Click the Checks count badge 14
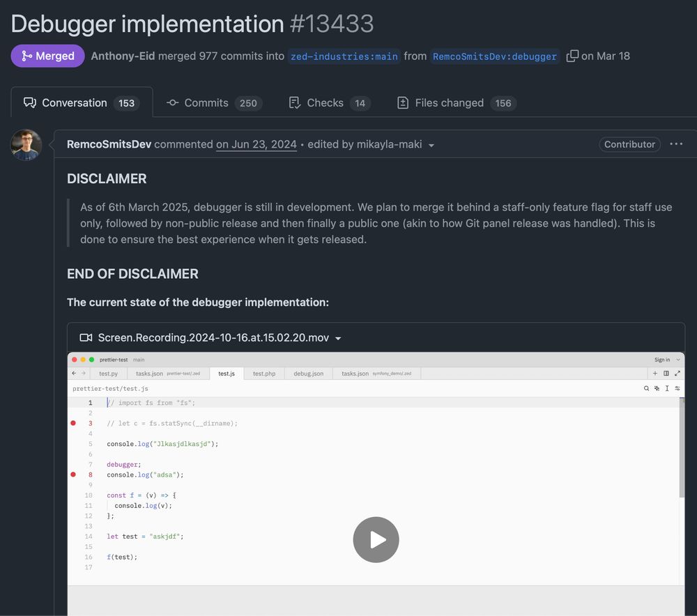This screenshot has height=616, width=697. [x=360, y=103]
